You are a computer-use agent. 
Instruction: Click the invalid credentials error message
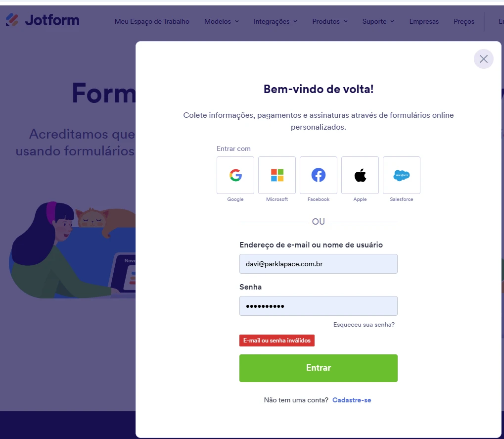point(276,341)
